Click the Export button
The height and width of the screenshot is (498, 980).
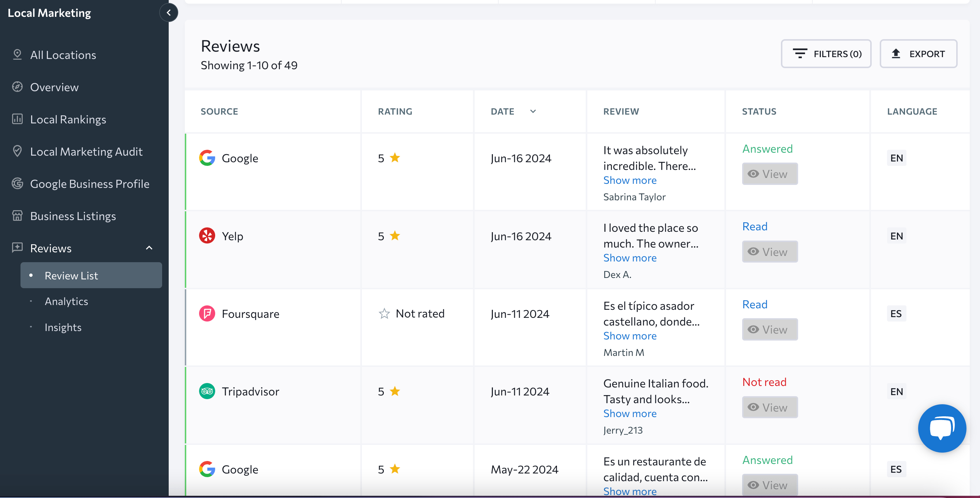[x=919, y=54]
